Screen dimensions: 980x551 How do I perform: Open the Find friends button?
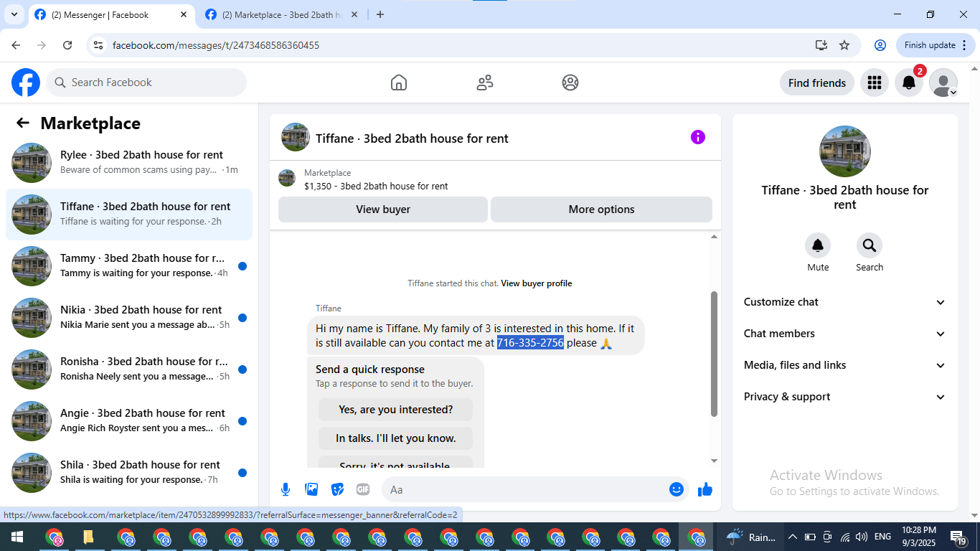(817, 83)
